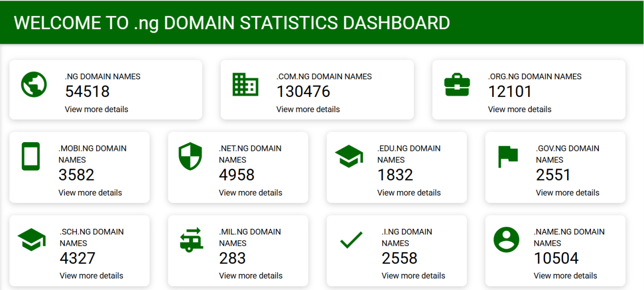Click the building icon for .COM.NG domains
644x290 pixels.
coord(245,85)
